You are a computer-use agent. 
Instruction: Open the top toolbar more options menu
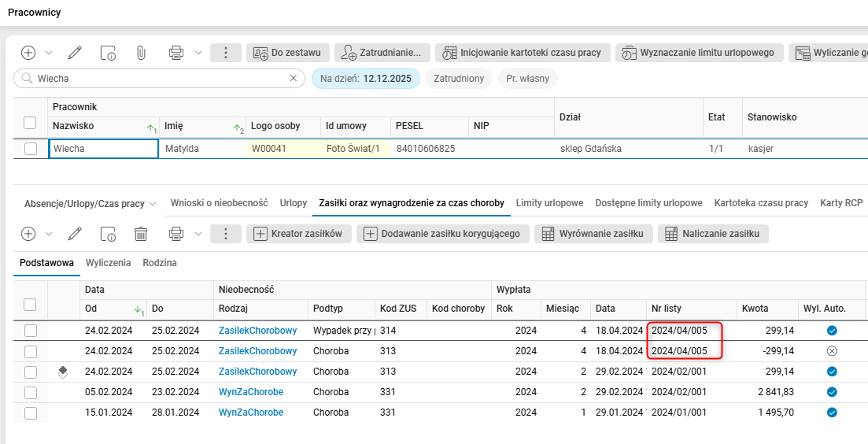(x=225, y=53)
